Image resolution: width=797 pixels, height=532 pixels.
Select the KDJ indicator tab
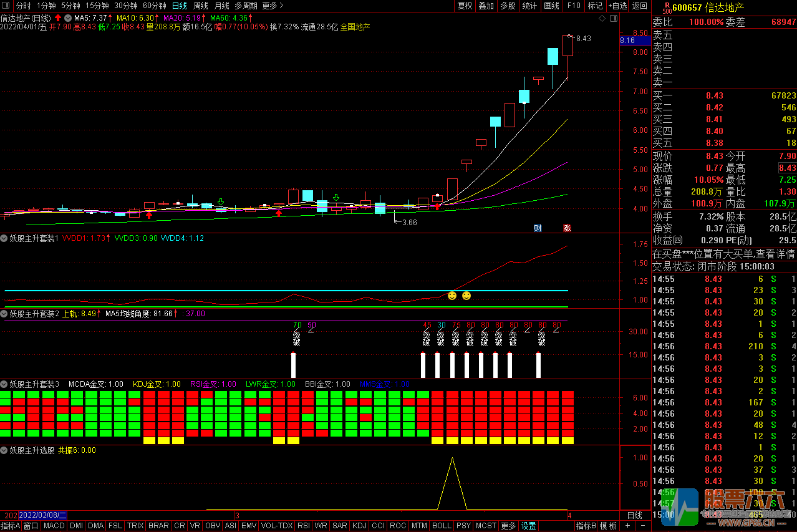pos(360,526)
